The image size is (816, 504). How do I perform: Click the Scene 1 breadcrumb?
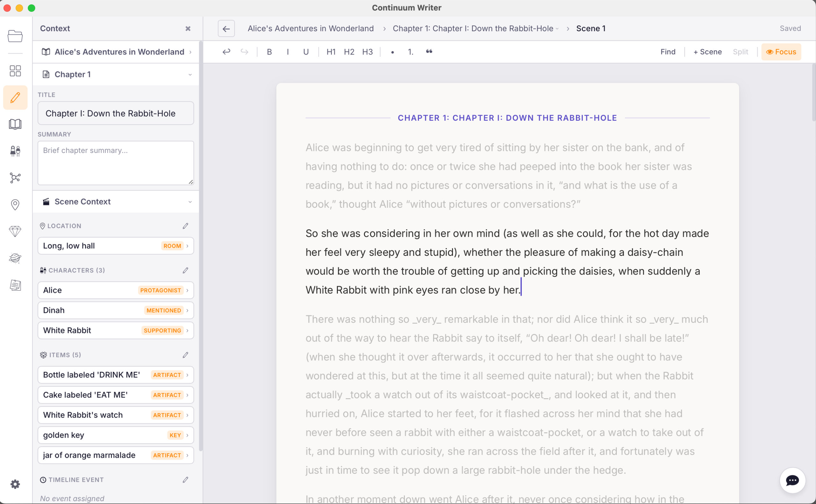591,29
